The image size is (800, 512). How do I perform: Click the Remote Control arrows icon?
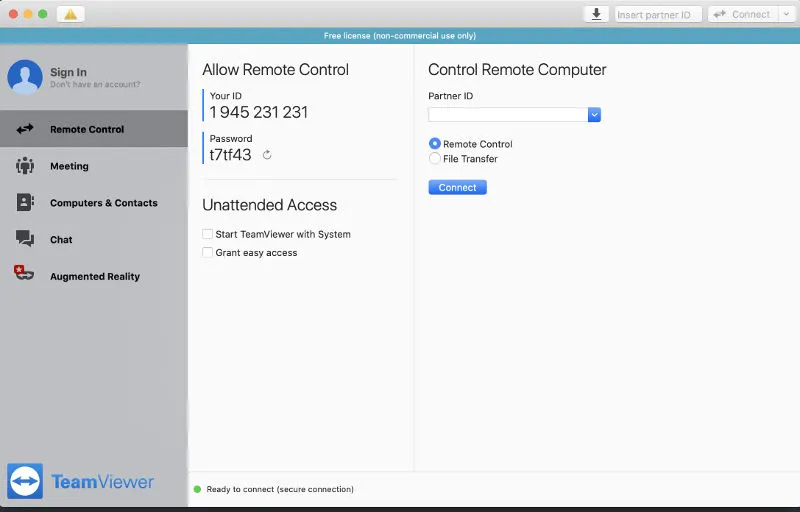click(24, 129)
